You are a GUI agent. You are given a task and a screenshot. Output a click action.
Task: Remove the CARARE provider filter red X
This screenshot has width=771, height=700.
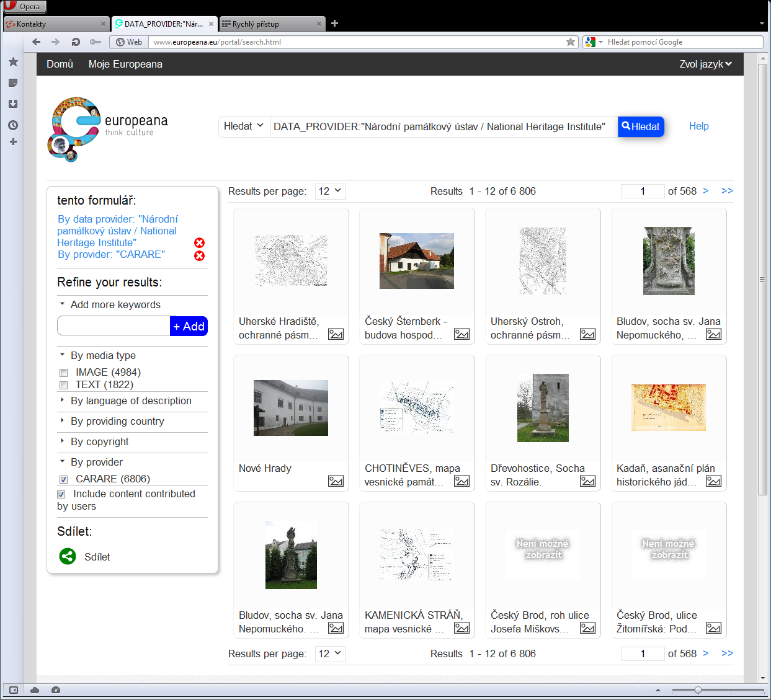click(200, 256)
